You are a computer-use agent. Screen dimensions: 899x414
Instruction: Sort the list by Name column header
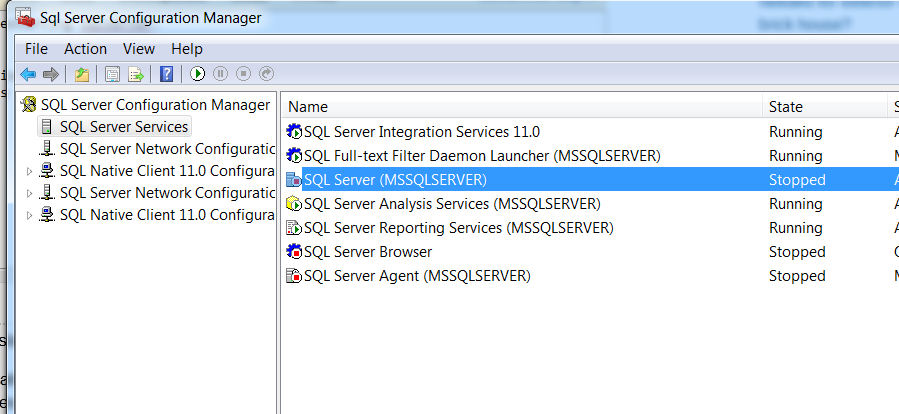pyautogui.click(x=522, y=107)
